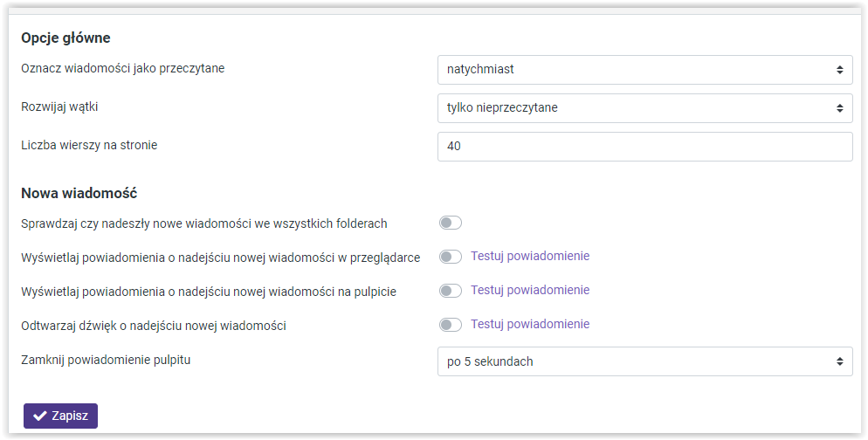
Task: Enable sound on new message arrival
Action: point(450,325)
